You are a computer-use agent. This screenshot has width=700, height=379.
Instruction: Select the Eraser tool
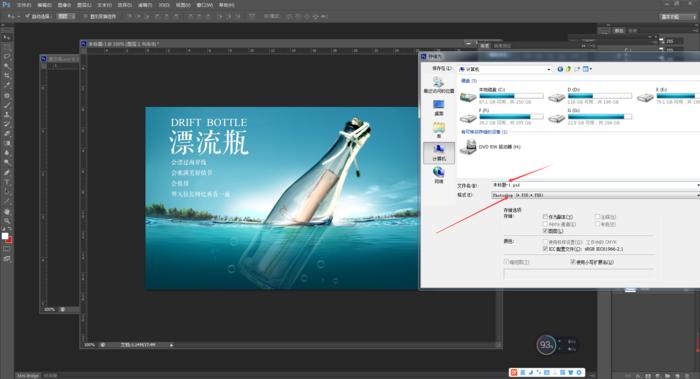tap(7, 133)
